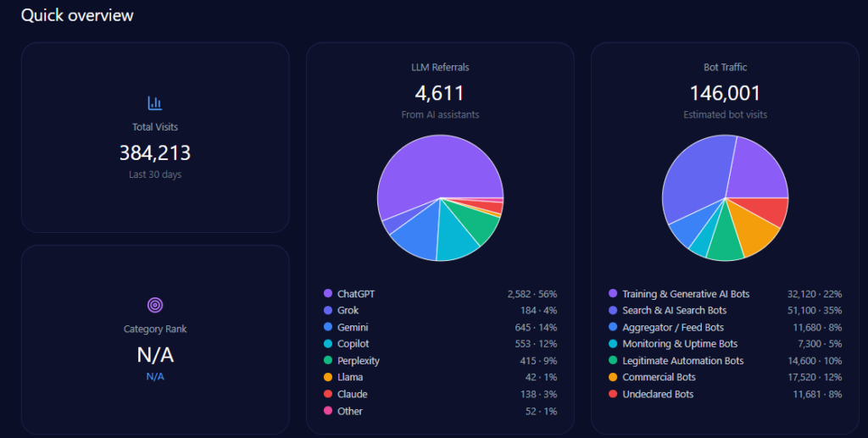Screen dimensions: 868x438
Task: Select Training & Generative AI Bots label
Action: 686,294
